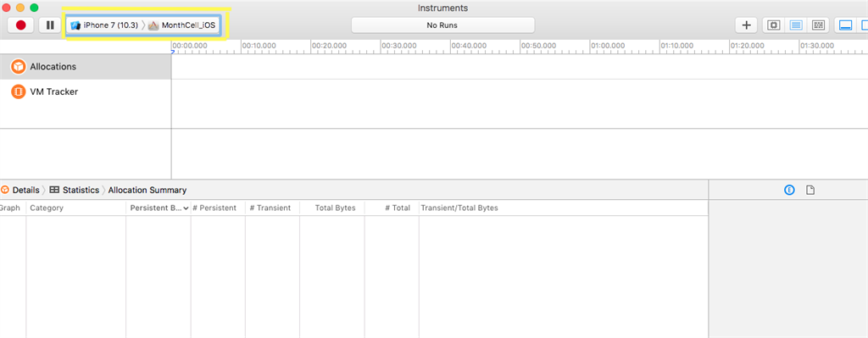Sort by Transient/Total Bytes column header
Viewport: 868px width, 338px height.
564,208
